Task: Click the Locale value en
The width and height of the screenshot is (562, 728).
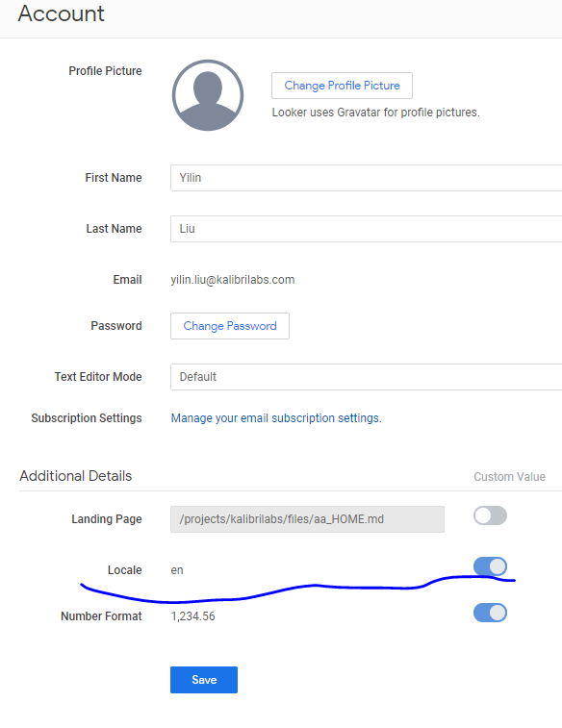Action: tap(177, 570)
